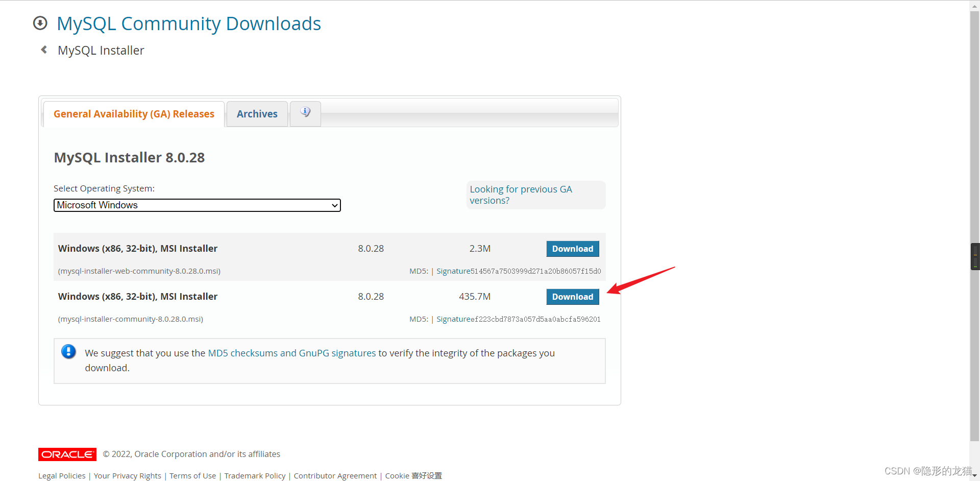Open the information tab icon

point(305,113)
